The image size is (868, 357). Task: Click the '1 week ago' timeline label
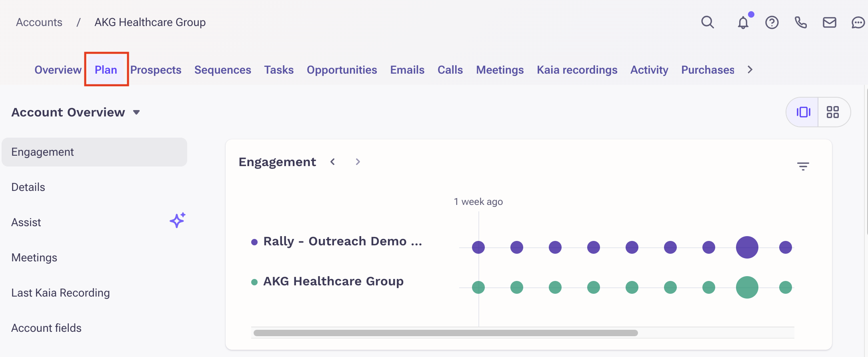pos(478,202)
